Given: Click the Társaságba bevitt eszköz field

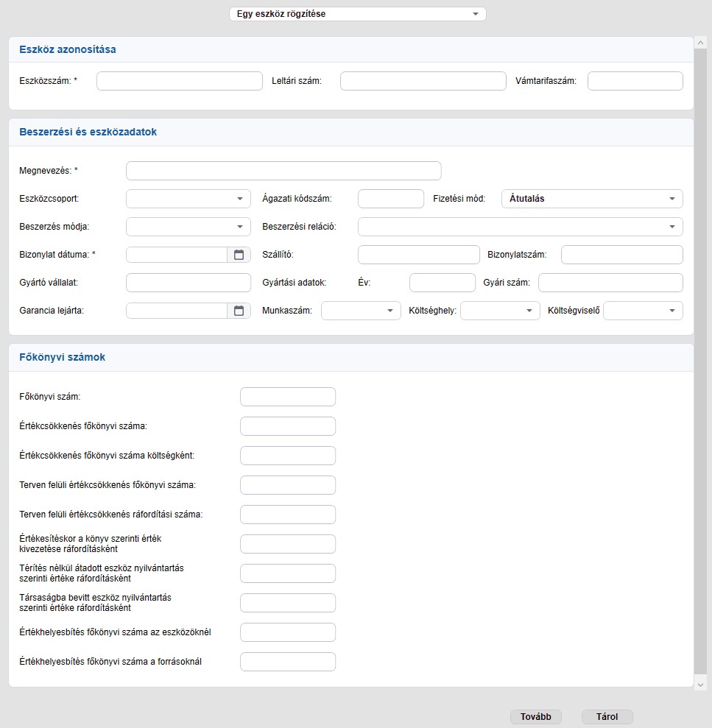Looking at the screenshot, I should [x=288, y=603].
